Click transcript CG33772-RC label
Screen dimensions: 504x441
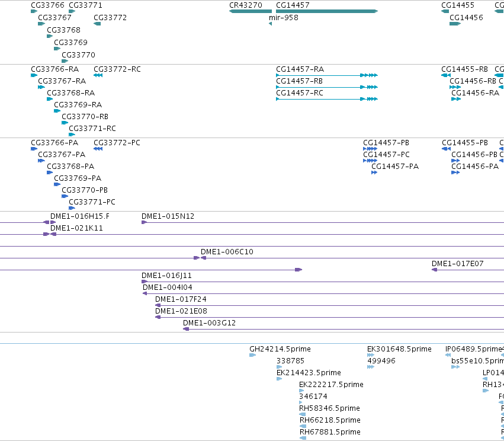pyautogui.click(x=117, y=69)
